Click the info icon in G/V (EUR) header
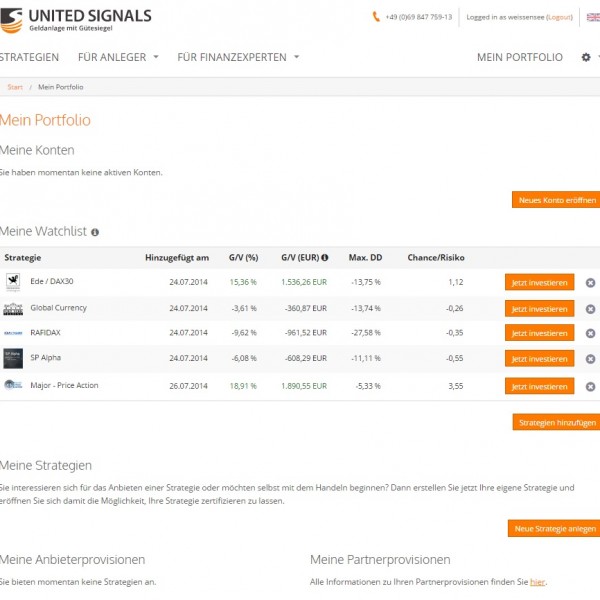Viewport: 600px width, 600px height. (x=324, y=258)
